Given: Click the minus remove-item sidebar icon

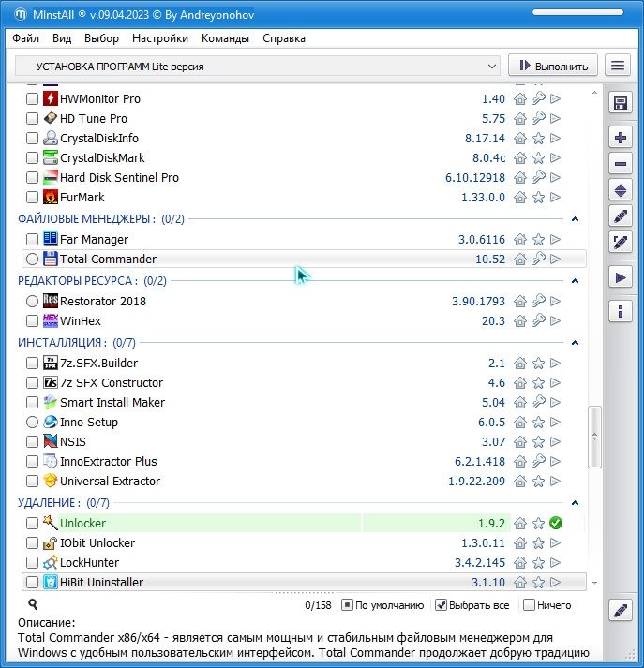Looking at the screenshot, I should click(x=621, y=164).
